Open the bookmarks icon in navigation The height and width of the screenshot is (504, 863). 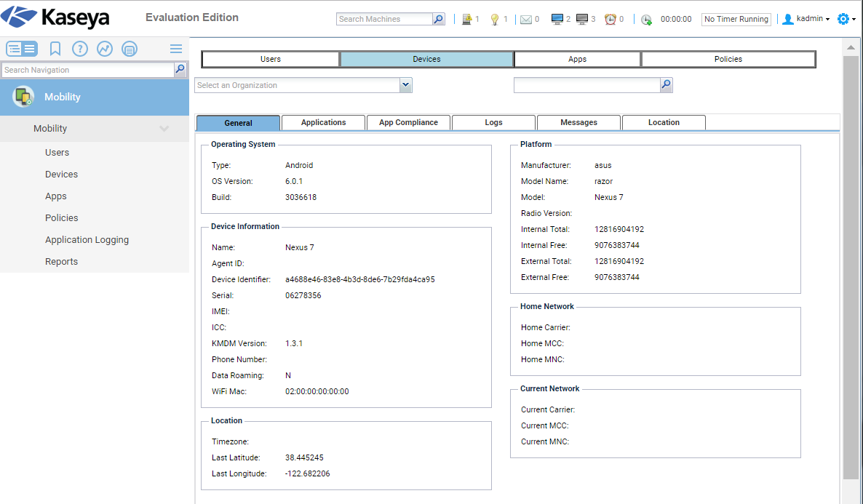pyautogui.click(x=55, y=49)
